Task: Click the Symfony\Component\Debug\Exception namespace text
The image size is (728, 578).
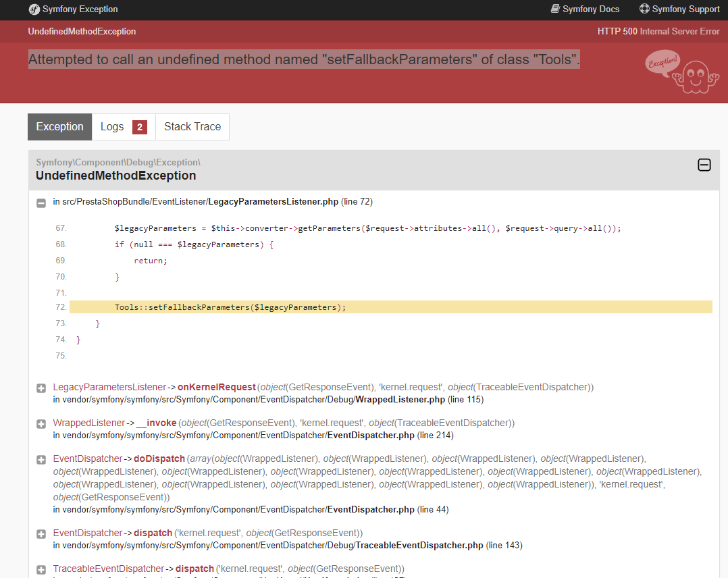Action: tap(118, 162)
